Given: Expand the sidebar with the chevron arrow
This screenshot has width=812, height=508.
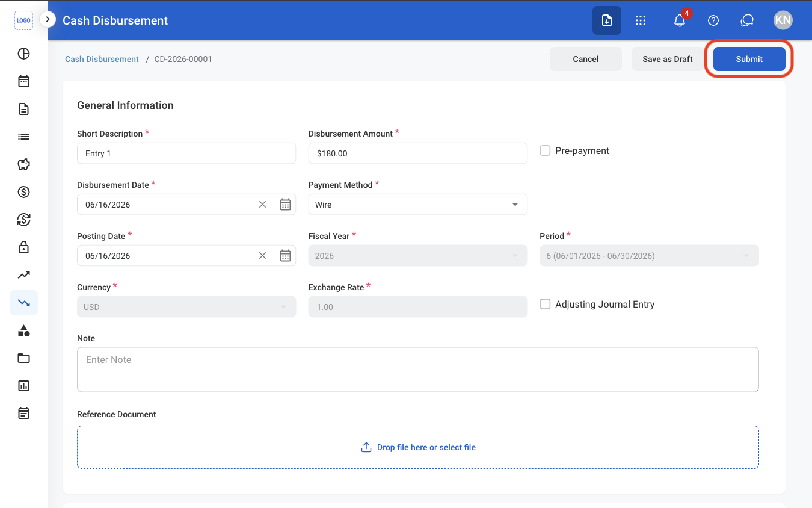Looking at the screenshot, I should (x=48, y=20).
